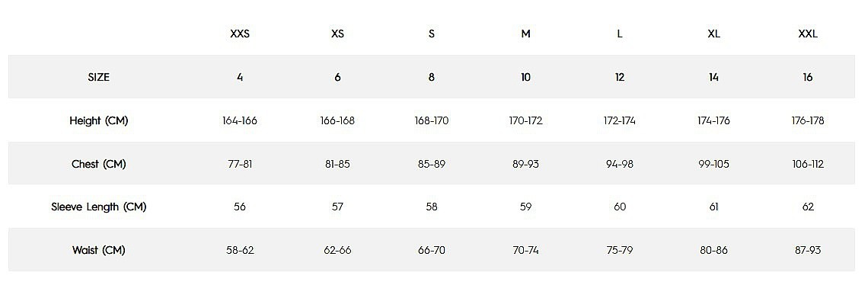Image resolution: width=868 pixels, height=282 pixels.
Task: Select the Sleeve Length (CM) label
Action: pyautogui.click(x=98, y=207)
